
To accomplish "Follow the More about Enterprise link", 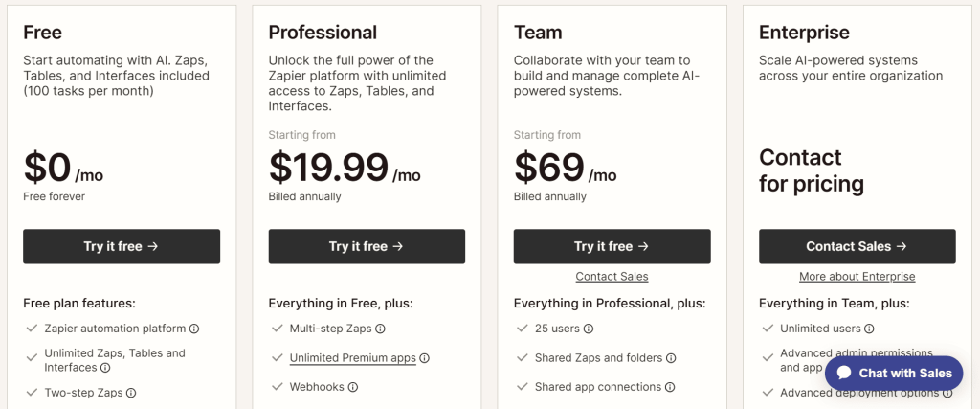I will 857,277.
